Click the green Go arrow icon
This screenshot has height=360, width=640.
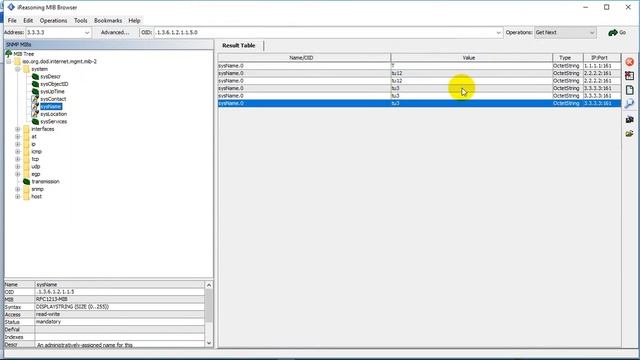click(613, 33)
